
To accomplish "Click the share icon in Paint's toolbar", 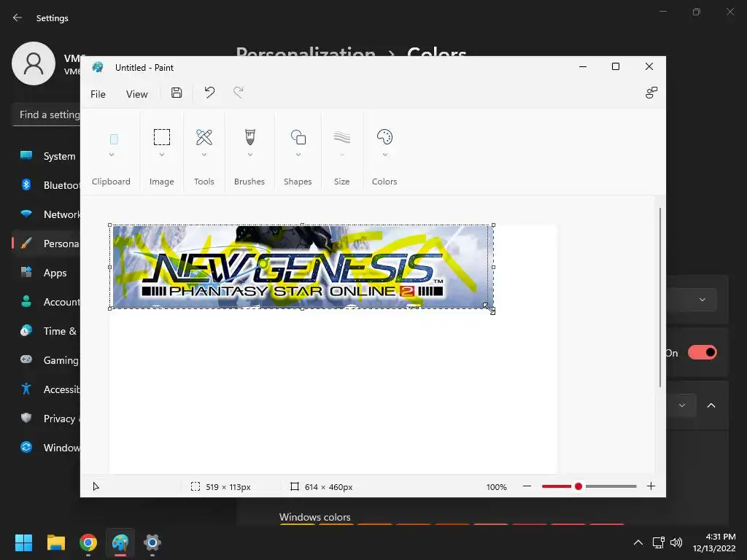I will click(x=651, y=93).
